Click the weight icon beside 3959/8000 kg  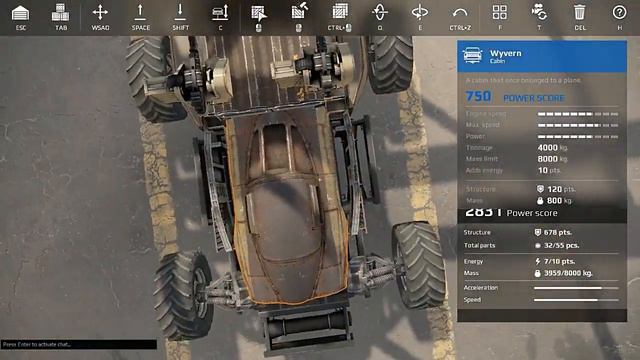[538, 273]
